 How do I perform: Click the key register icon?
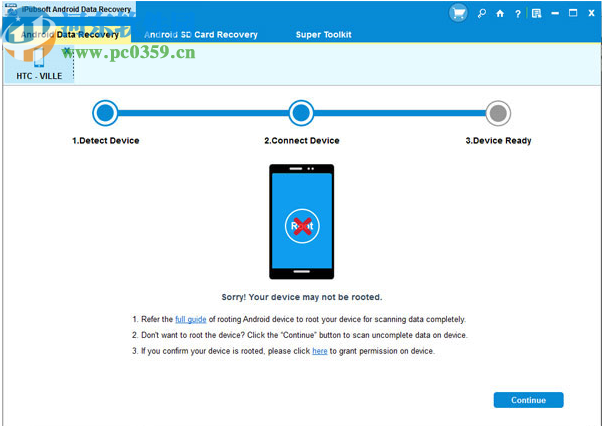pyautogui.click(x=482, y=14)
